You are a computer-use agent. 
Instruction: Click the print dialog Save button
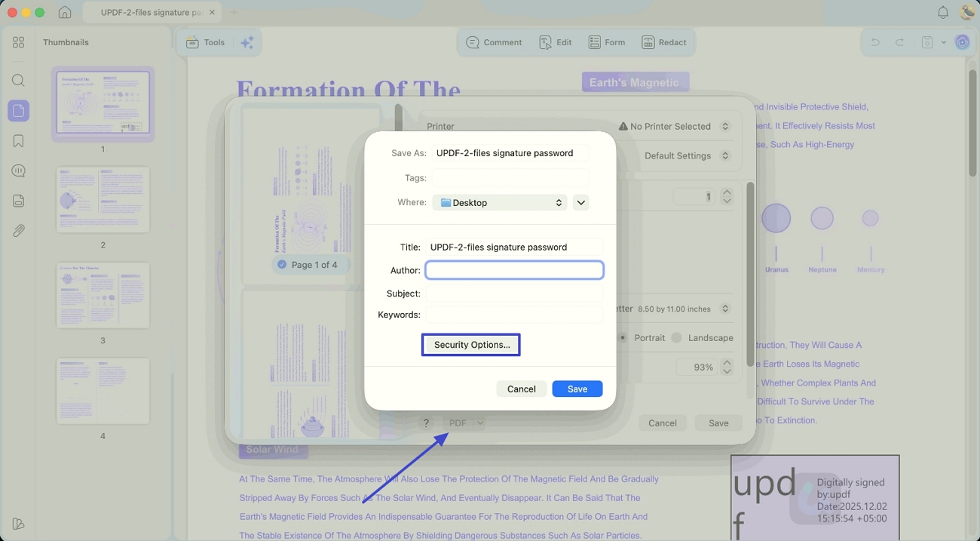click(x=718, y=423)
